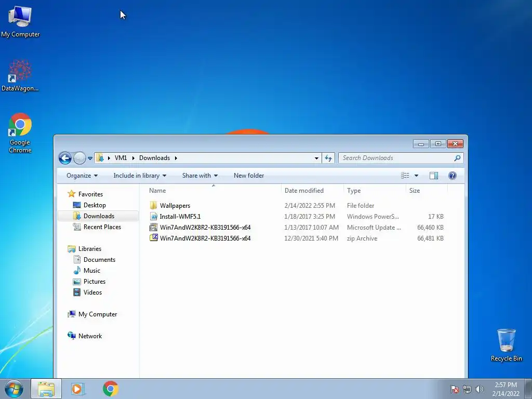Toggle the preview pane button
Screen dimensions: 532x399
coord(434,176)
